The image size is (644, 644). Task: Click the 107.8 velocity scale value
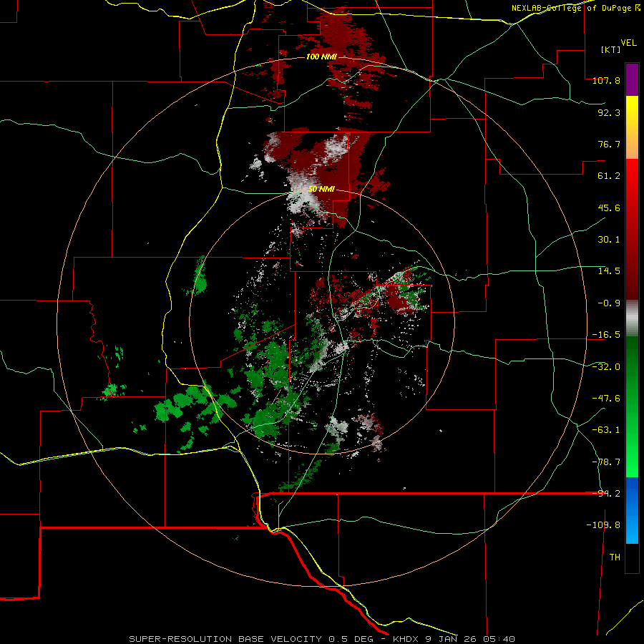(x=606, y=80)
